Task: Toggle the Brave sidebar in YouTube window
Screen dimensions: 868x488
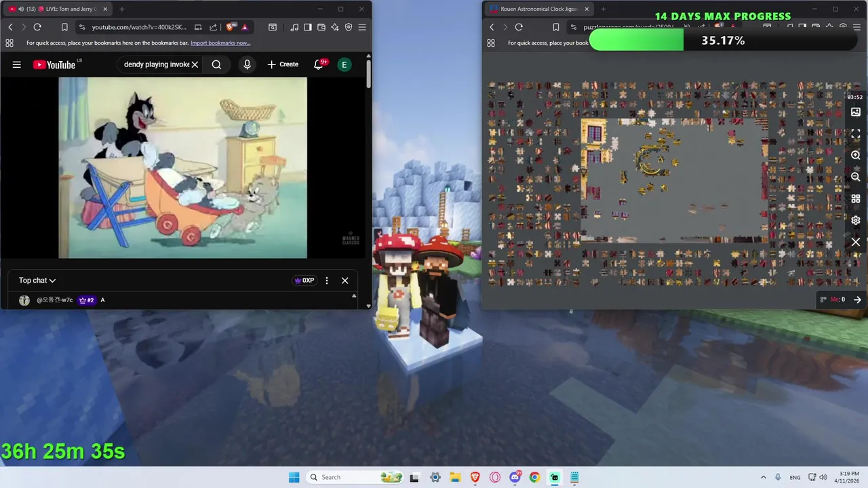Action: click(308, 27)
